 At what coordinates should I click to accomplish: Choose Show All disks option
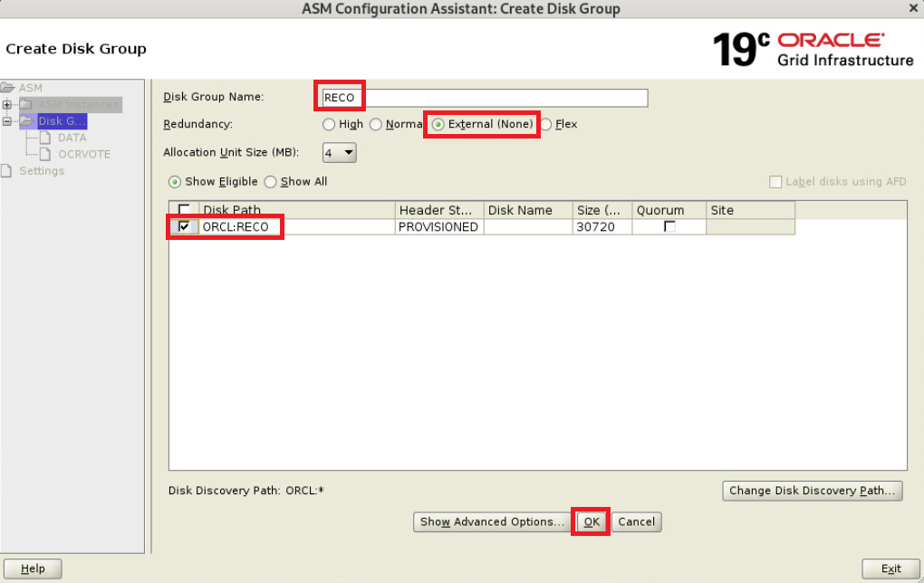(x=271, y=182)
